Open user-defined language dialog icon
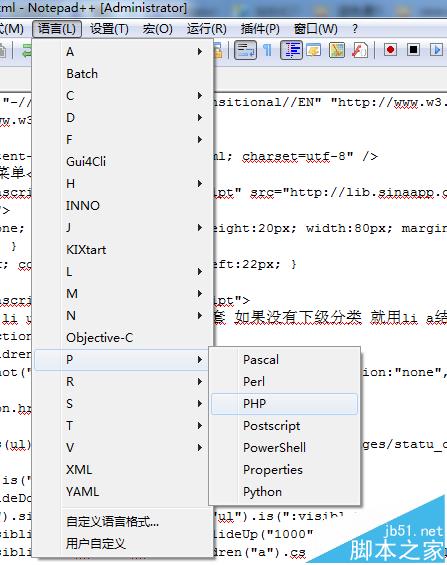 [x=314, y=50]
